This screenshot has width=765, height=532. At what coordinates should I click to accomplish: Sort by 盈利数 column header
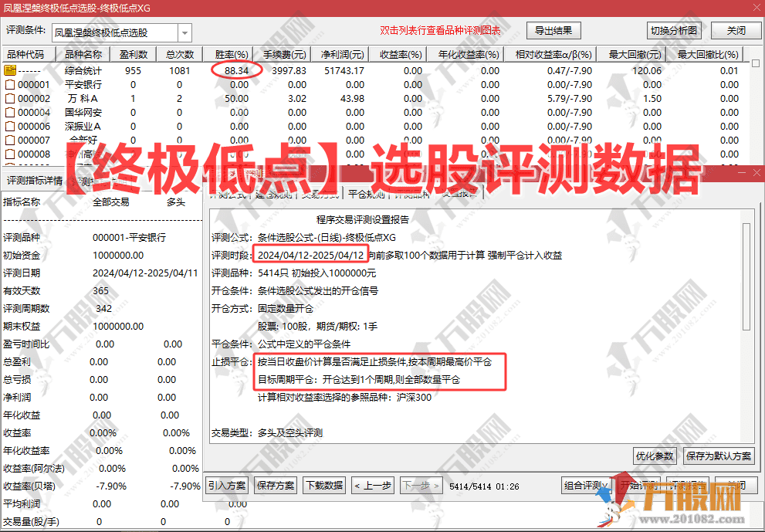[134, 55]
